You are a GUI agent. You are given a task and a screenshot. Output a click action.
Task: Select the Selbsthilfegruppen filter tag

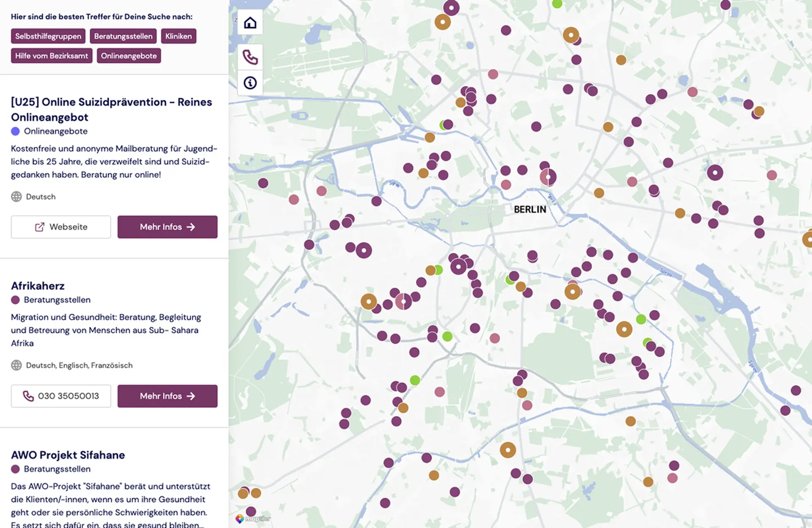pos(48,36)
